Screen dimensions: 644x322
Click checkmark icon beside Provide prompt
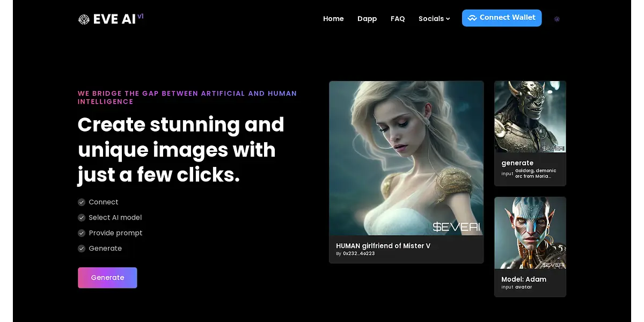[x=82, y=233]
